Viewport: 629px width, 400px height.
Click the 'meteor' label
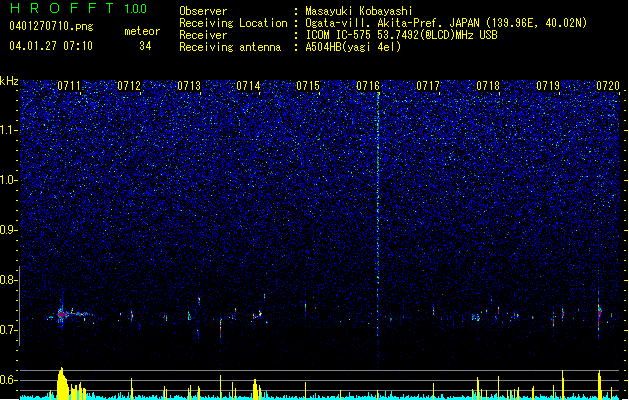point(142,31)
